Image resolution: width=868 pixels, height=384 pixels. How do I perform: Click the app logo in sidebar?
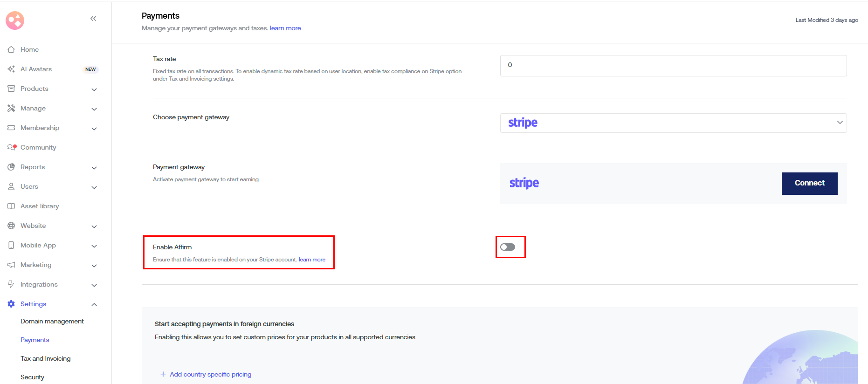(x=15, y=21)
